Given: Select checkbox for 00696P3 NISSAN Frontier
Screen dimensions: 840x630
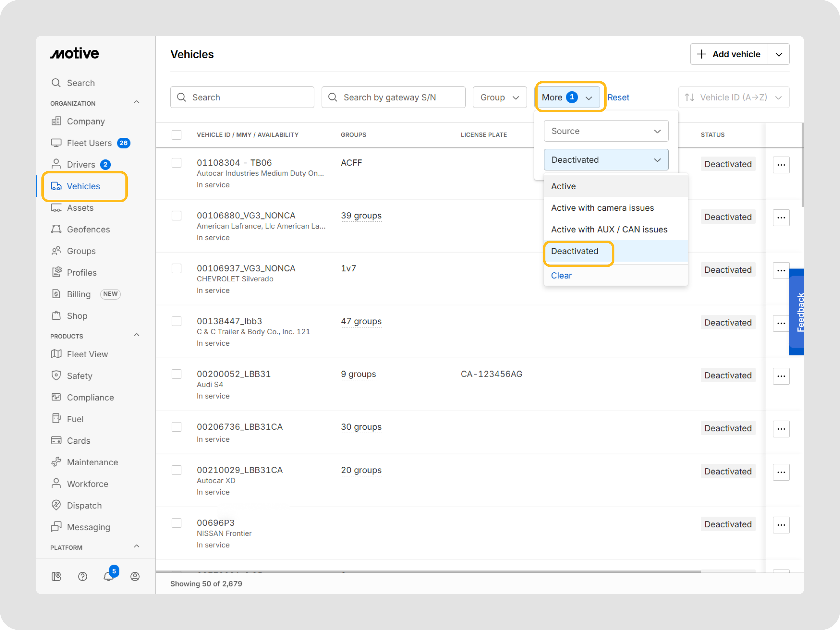Looking at the screenshot, I should pyautogui.click(x=177, y=523).
